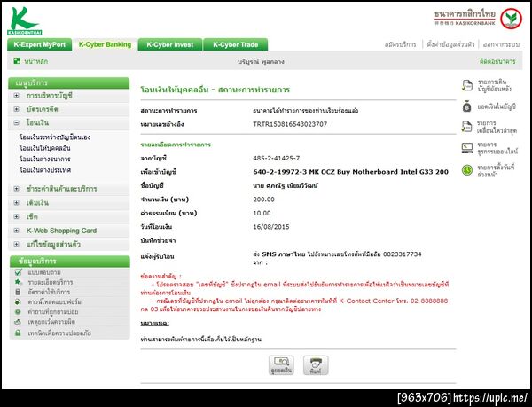Image resolution: width=532 pixels, height=407 pixels.
Task: Click รายละเอียดบริการ text link
Action: 51,282
